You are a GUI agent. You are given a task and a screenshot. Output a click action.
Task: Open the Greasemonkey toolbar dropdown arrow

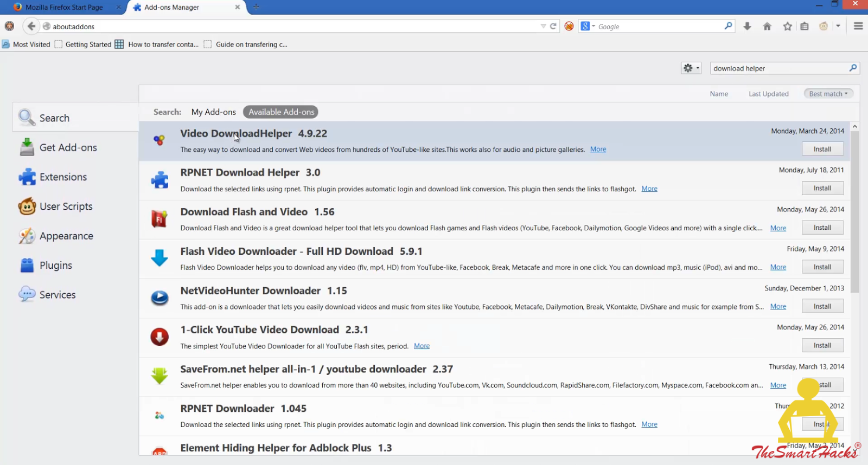point(838,26)
